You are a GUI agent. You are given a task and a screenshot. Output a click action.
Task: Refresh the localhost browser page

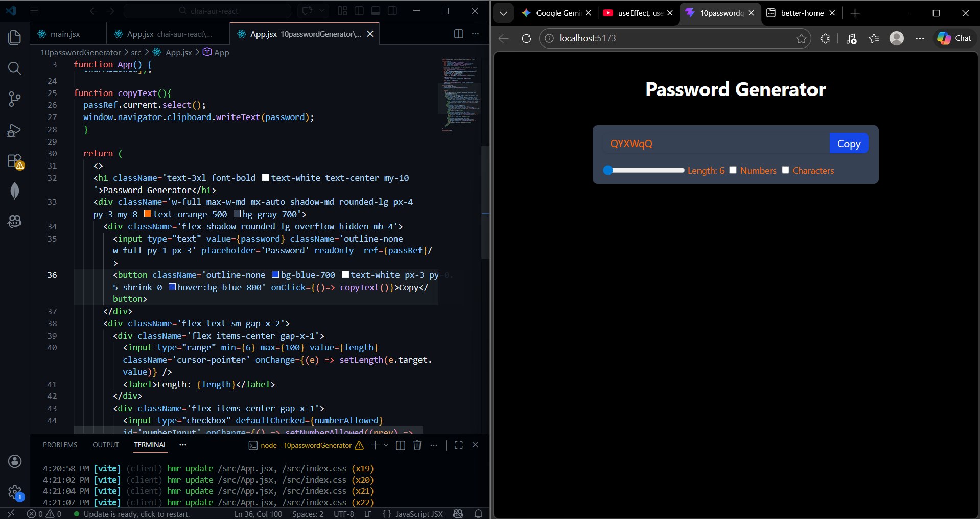pyautogui.click(x=526, y=38)
